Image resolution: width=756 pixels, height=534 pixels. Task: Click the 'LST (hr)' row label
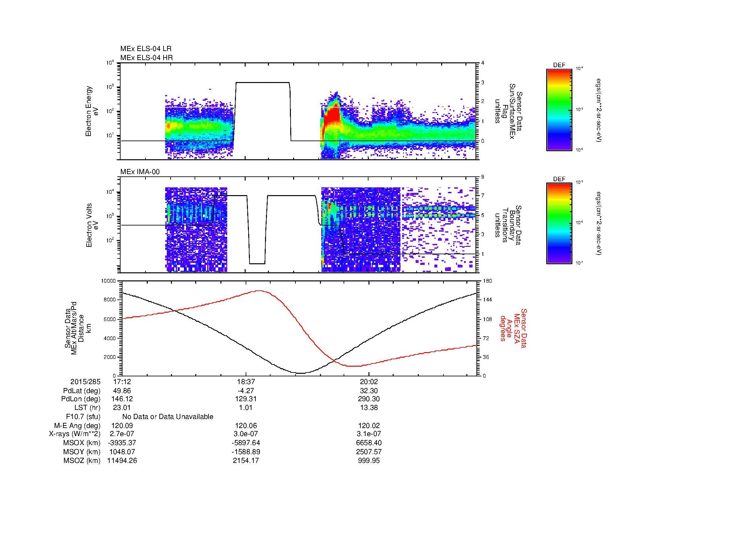click(87, 408)
